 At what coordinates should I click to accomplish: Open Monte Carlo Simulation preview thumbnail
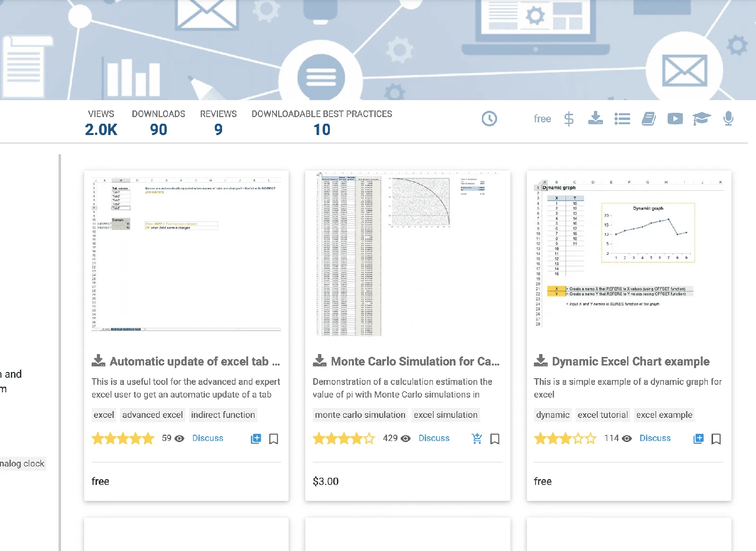pyautogui.click(x=407, y=254)
